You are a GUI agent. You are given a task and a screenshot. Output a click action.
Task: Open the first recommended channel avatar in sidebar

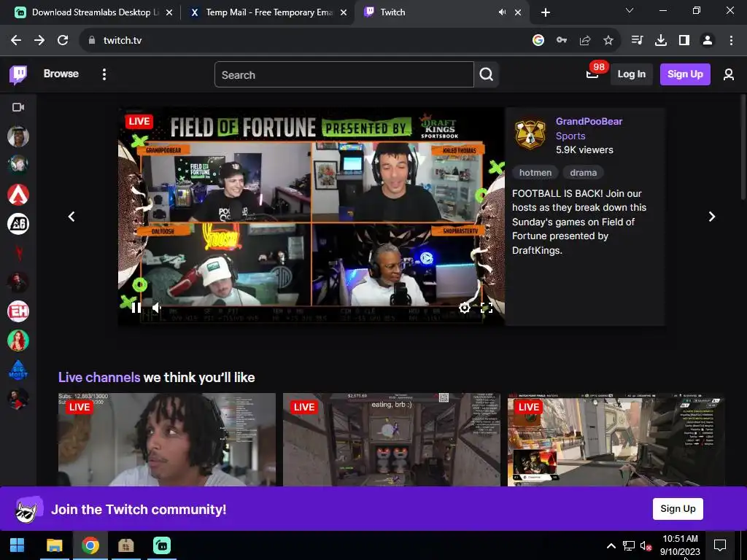(18, 136)
